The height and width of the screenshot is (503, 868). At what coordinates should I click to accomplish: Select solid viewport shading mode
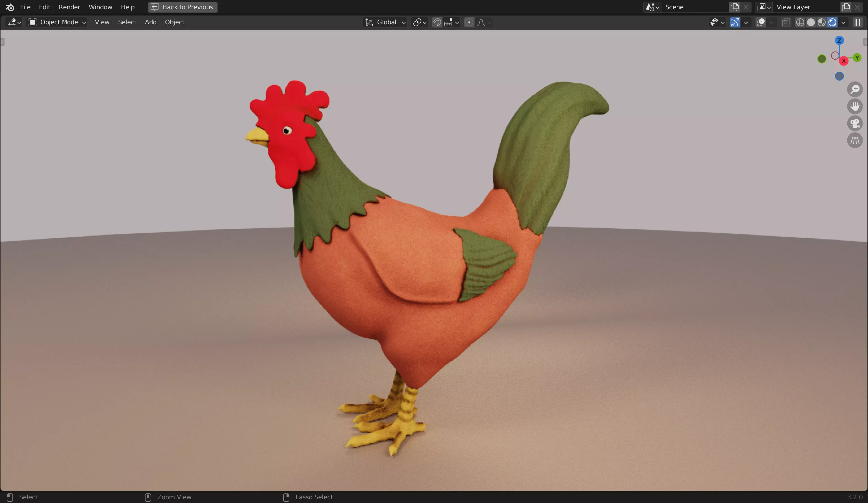click(x=811, y=22)
